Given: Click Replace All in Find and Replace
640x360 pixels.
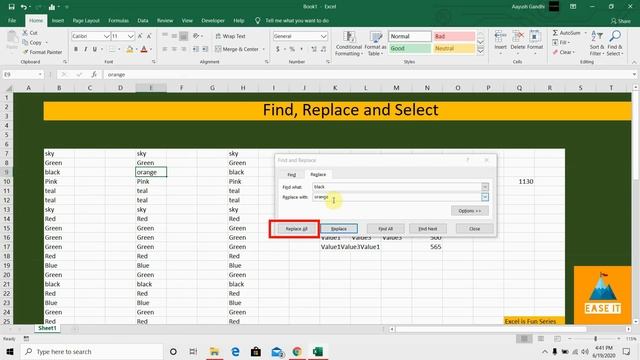Looking at the screenshot, I should (x=296, y=229).
